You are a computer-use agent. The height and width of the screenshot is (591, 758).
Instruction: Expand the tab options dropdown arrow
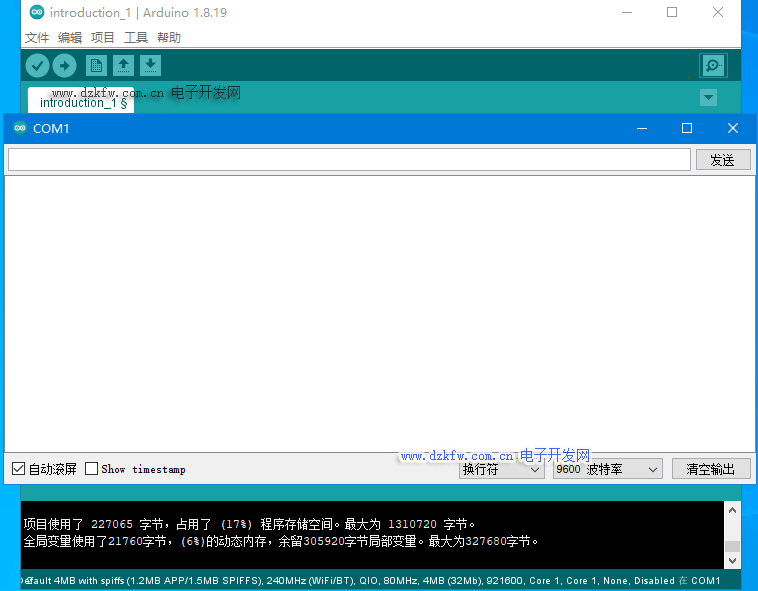[708, 97]
